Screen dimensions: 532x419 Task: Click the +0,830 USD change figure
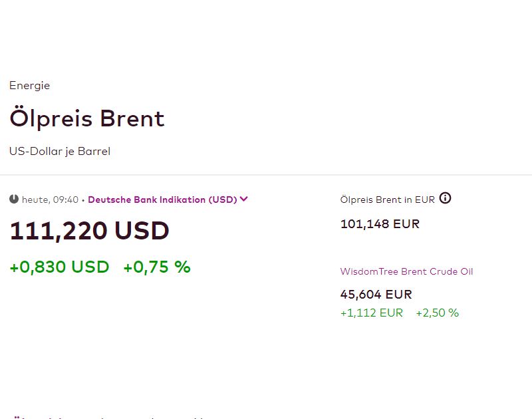[x=59, y=267]
